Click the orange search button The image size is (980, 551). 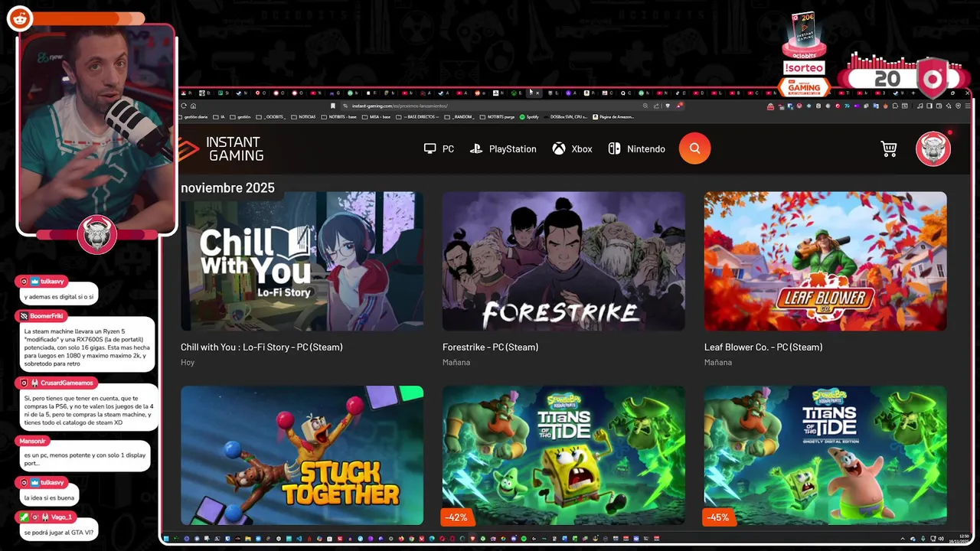(x=694, y=148)
